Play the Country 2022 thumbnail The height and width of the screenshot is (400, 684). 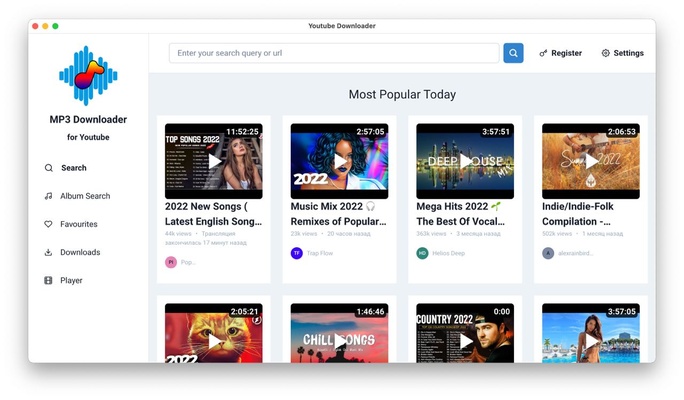click(x=465, y=333)
